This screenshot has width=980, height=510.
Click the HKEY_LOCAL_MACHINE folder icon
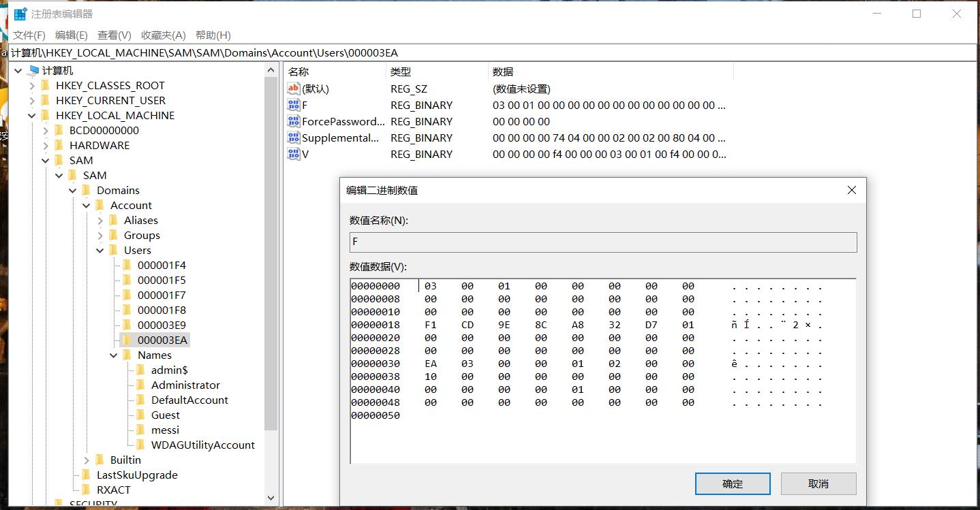pos(46,115)
